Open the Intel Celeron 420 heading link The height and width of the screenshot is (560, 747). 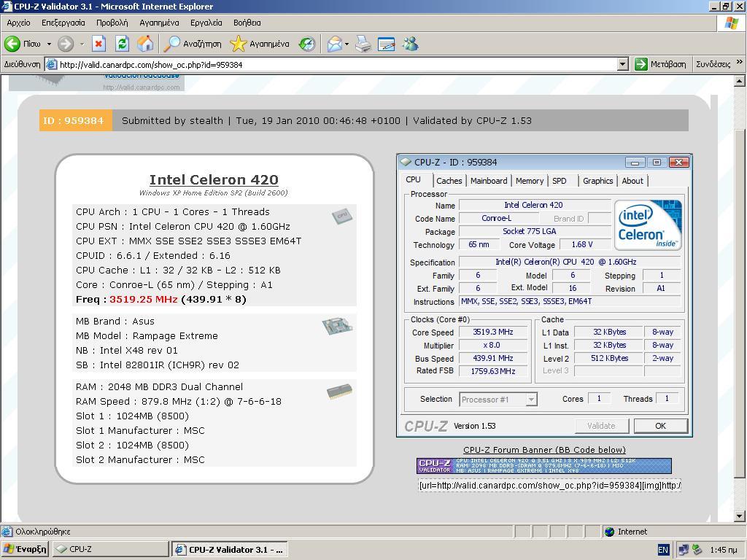click(214, 179)
